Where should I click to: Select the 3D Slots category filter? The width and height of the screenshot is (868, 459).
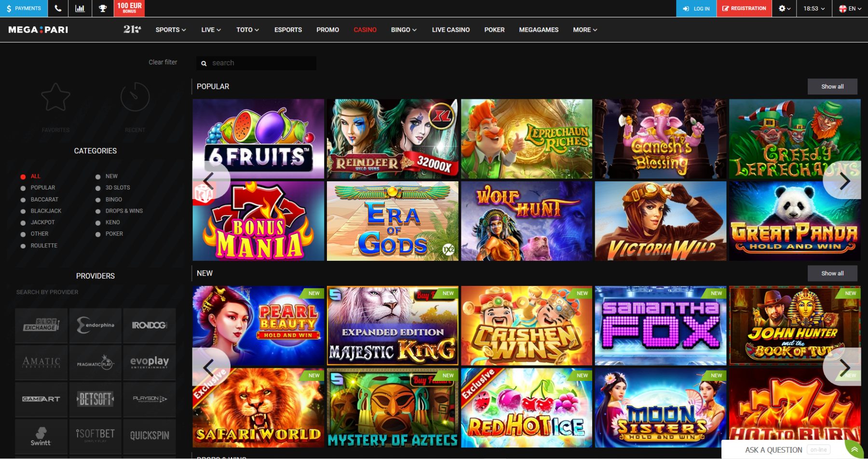tap(98, 188)
